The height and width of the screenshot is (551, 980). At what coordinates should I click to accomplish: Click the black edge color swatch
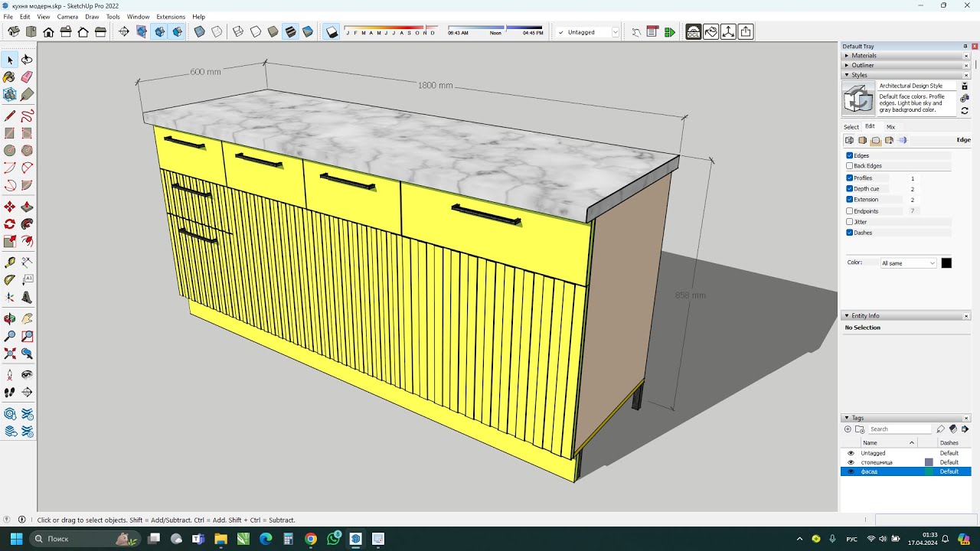click(x=946, y=263)
